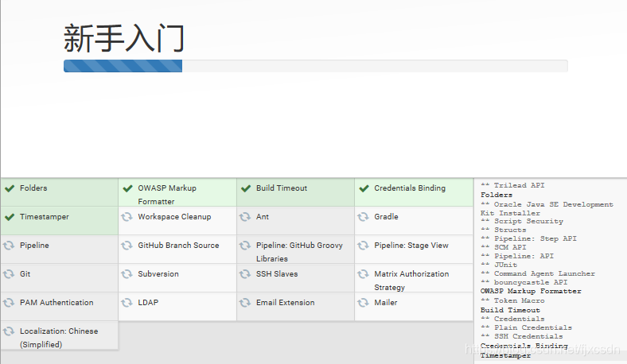The height and width of the screenshot is (364, 627).
Task: Click the pending icon for Pipeline: GitHub Groovy Libraries
Action: (x=245, y=246)
